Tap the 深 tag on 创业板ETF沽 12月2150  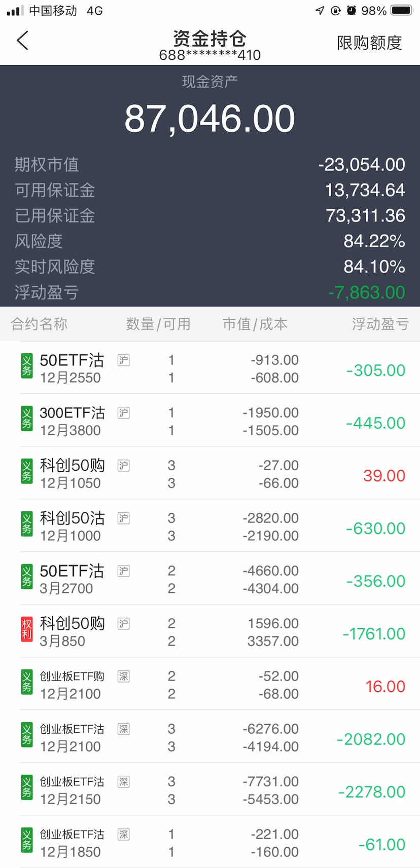coord(123,782)
